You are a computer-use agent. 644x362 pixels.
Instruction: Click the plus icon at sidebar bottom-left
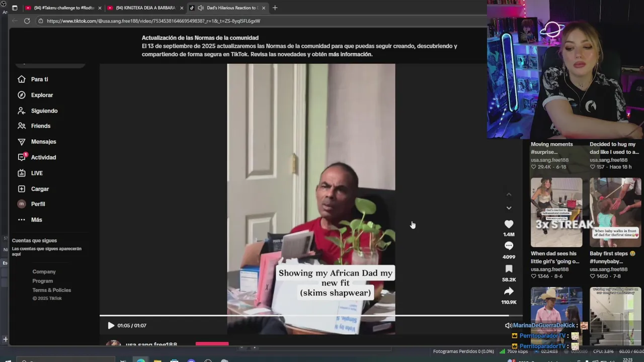point(5,339)
